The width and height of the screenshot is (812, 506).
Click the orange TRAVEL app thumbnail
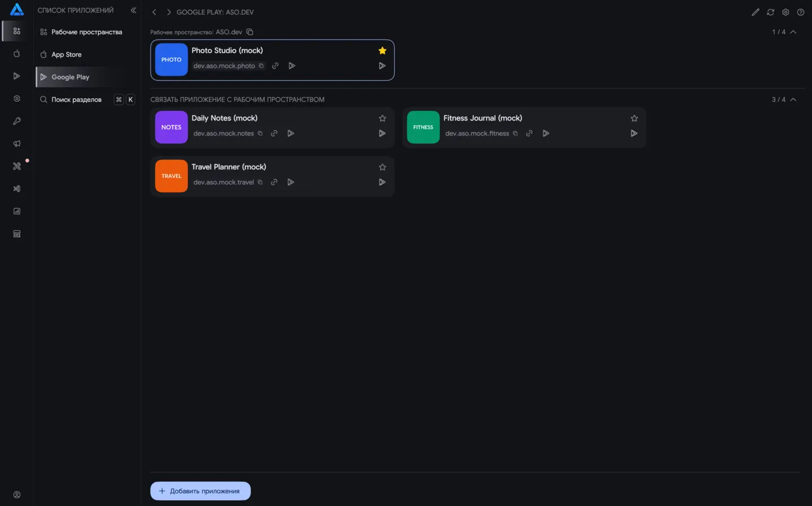click(x=171, y=176)
